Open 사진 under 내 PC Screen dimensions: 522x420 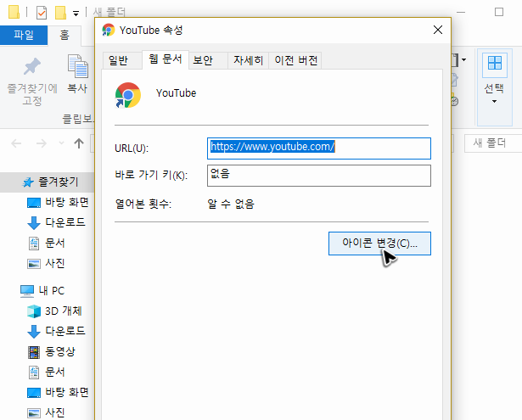point(46,412)
